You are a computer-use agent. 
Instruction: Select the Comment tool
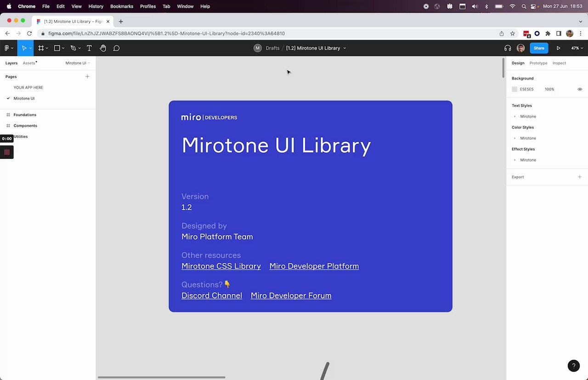(x=117, y=48)
